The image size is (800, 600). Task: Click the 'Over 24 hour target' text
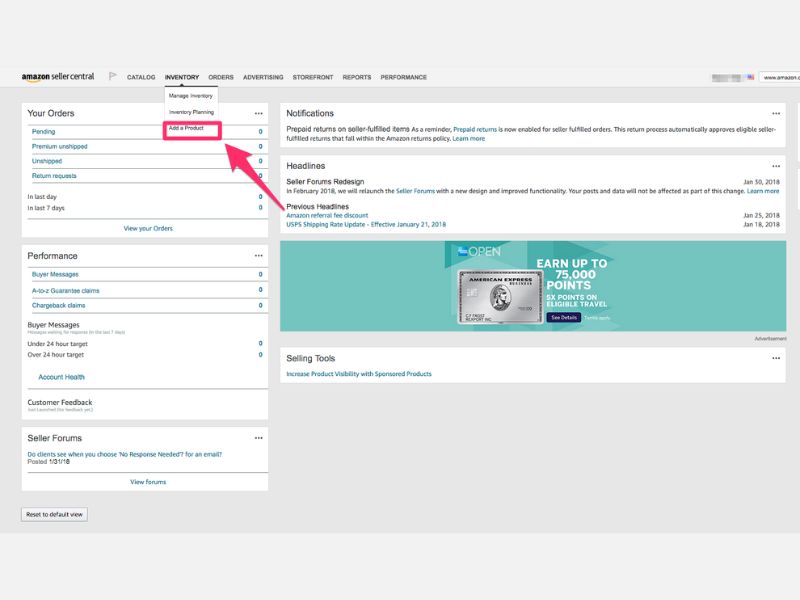click(x=56, y=355)
